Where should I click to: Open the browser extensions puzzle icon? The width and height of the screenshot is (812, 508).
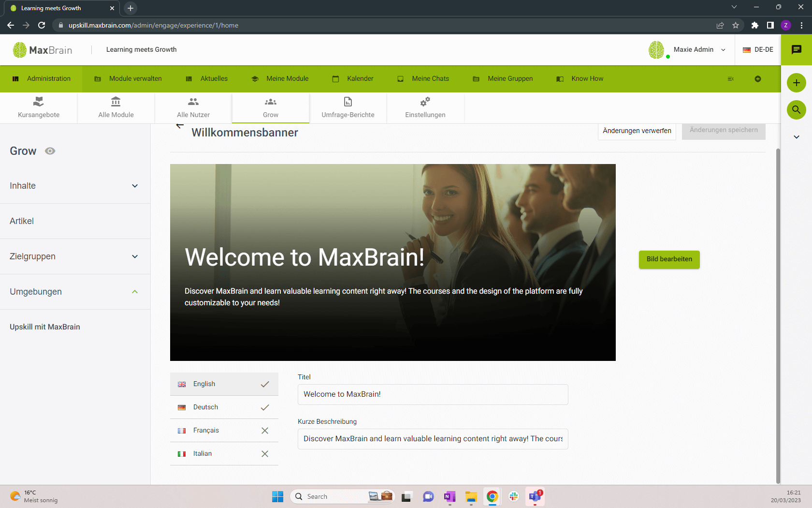tap(755, 25)
